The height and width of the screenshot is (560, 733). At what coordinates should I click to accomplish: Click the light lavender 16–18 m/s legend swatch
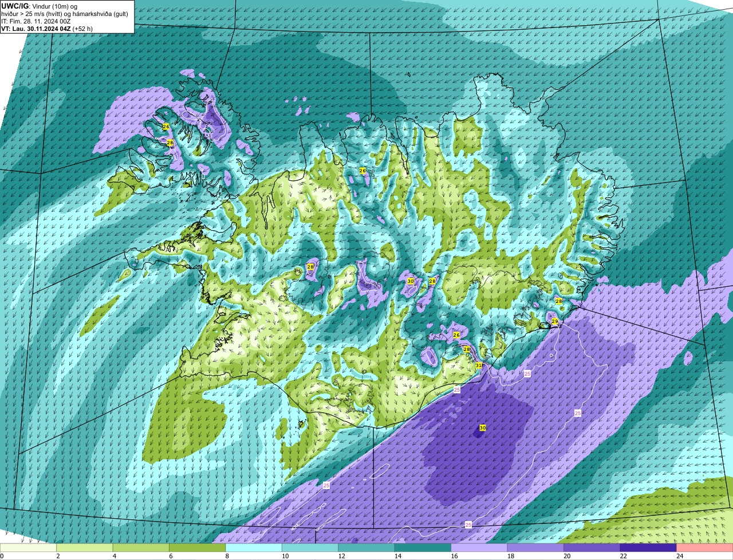tap(479, 548)
